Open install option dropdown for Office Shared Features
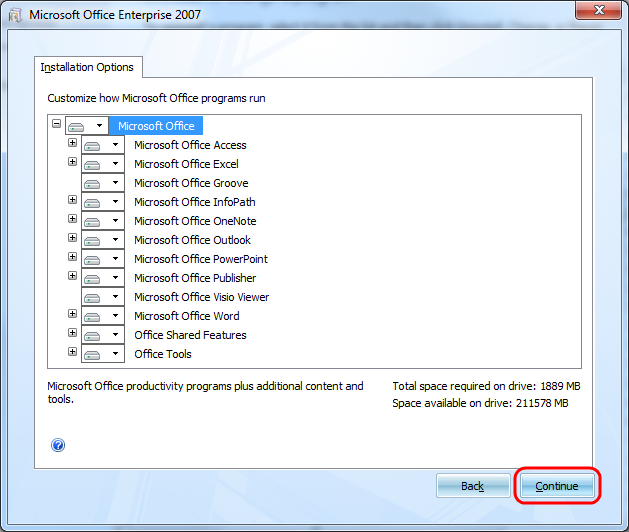The image size is (629, 532). [103, 335]
